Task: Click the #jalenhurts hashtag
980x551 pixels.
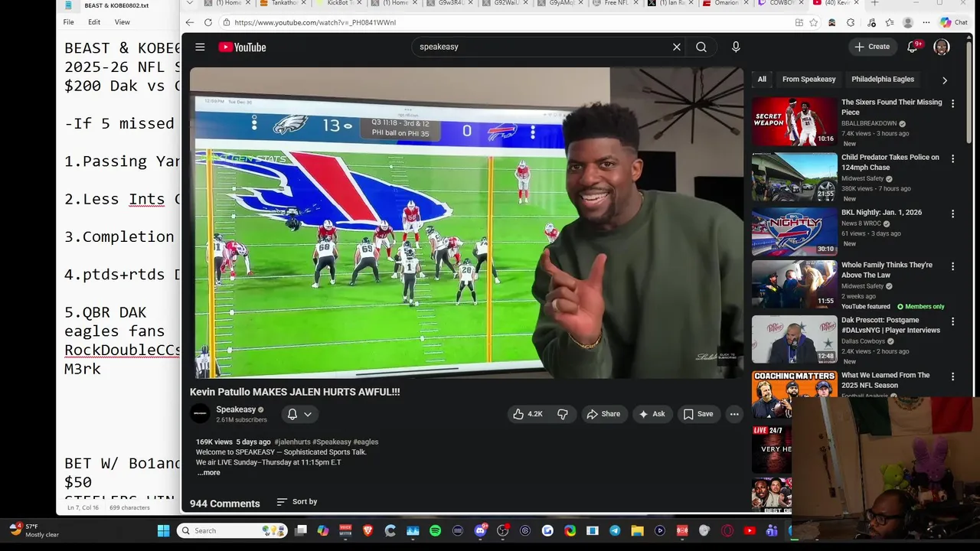Action: tap(292, 442)
